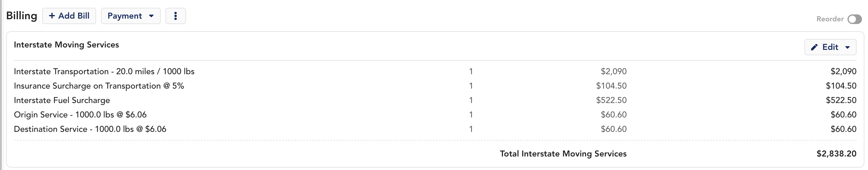Select the Interstate Fuel Surcharge row
This screenshot has width=868, height=170.
(x=435, y=100)
